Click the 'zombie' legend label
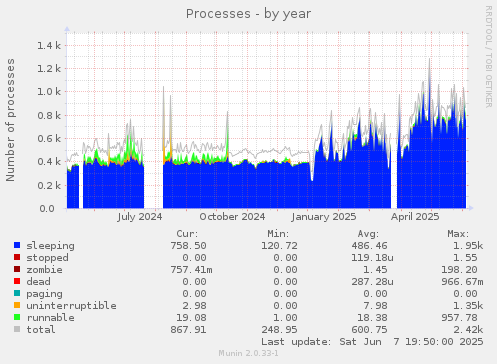497x364 pixels. (x=45, y=270)
